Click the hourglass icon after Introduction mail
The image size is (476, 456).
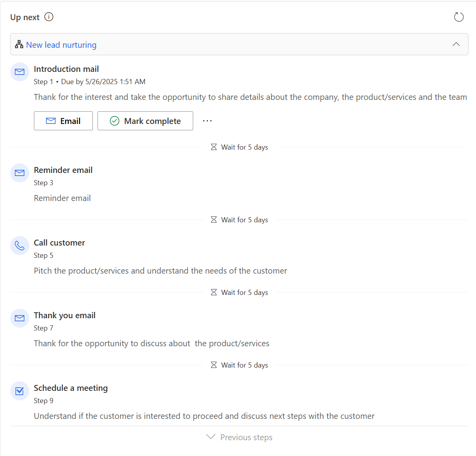tap(214, 147)
